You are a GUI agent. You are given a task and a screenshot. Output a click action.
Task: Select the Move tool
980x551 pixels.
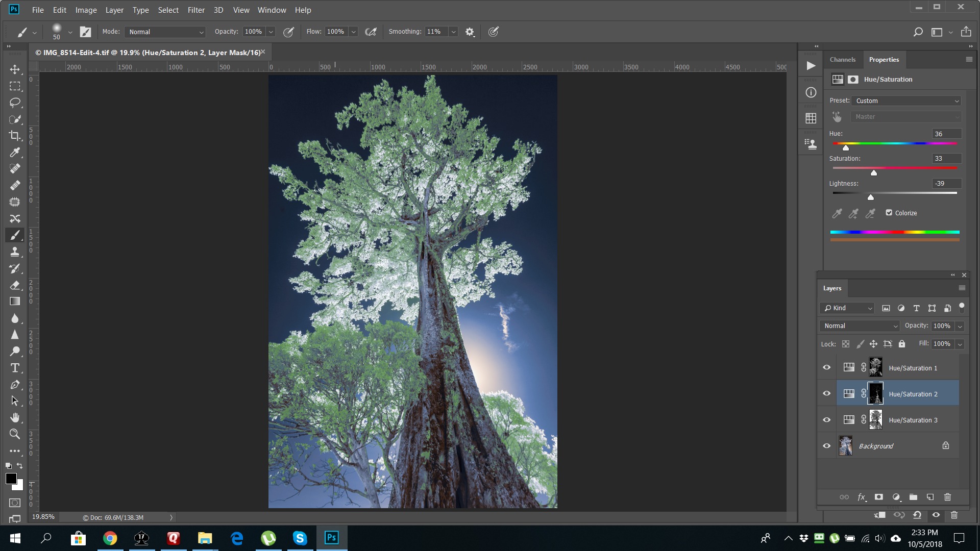click(x=15, y=69)
